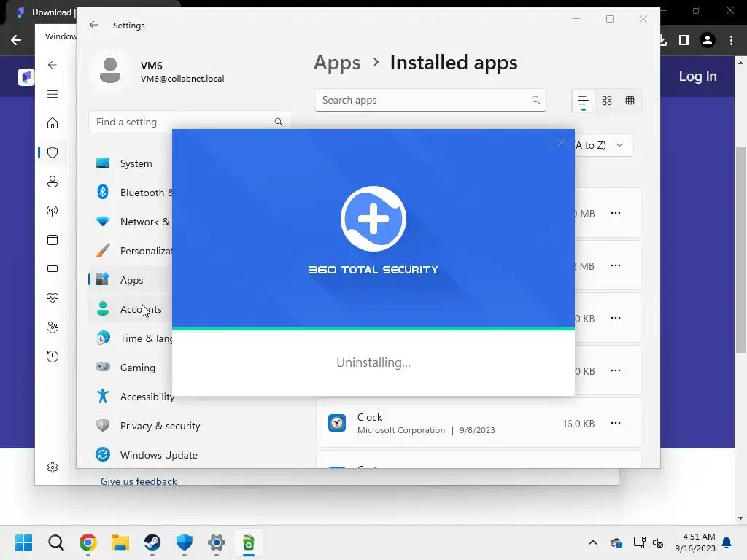The image size is (747, 560).
Task: Click the magnifier in Search apps box
Action: 536,100
